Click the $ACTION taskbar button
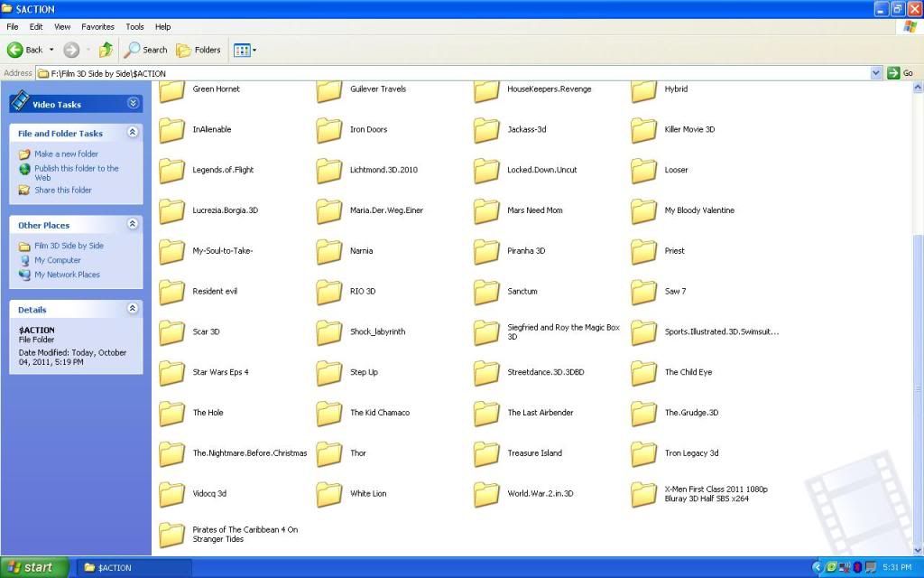This screenshot has height=578, width=924. click(134, 567)
